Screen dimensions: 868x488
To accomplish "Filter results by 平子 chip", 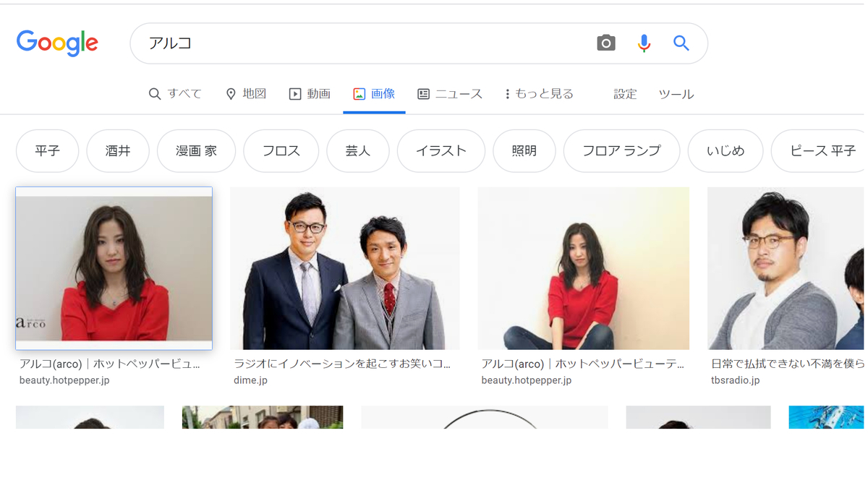I will 47,151.
